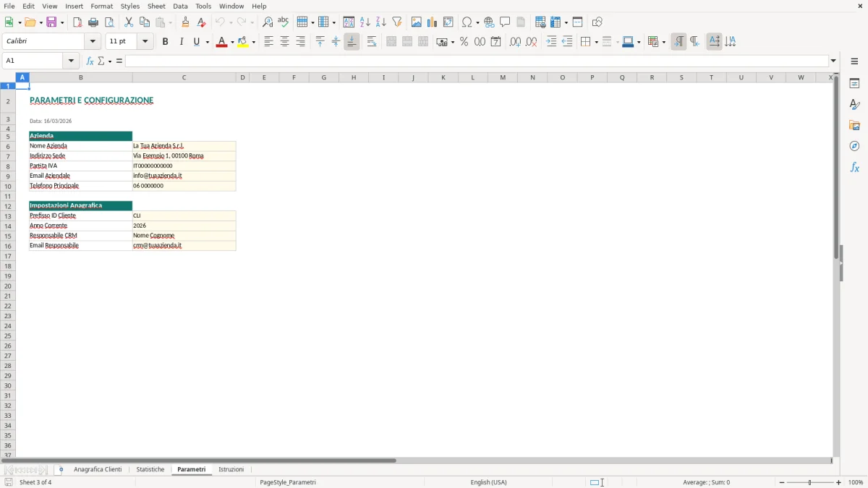Screen dimensions: 868x488
Task: Click the Print icon
Action: [93, 22]
